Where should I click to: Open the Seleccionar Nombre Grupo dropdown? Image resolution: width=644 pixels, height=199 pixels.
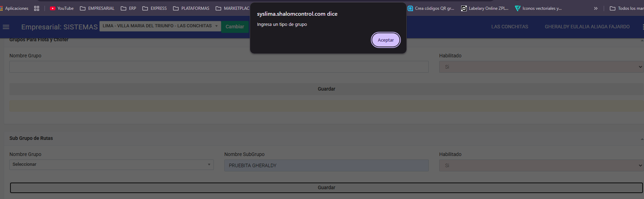click(x=111, y=164)
